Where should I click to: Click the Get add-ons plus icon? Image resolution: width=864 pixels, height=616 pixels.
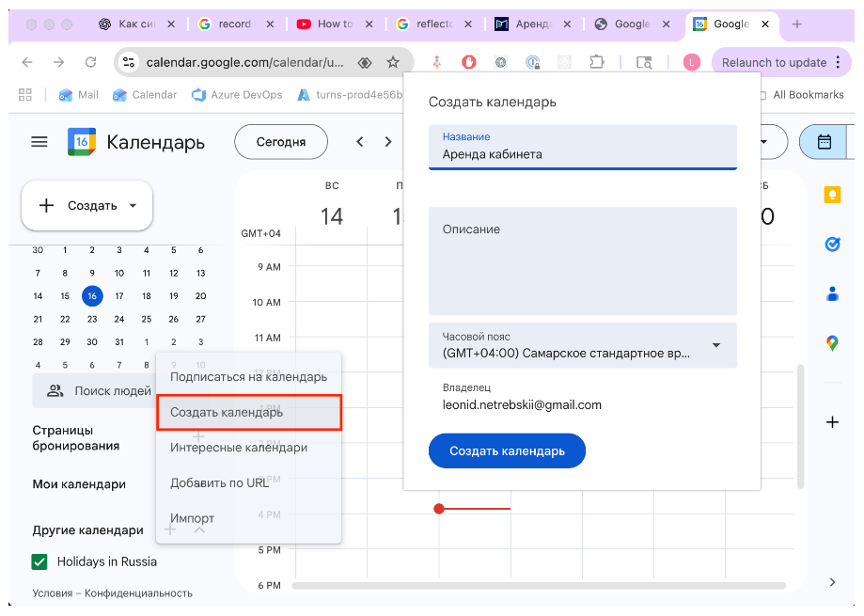click(831, 421)
